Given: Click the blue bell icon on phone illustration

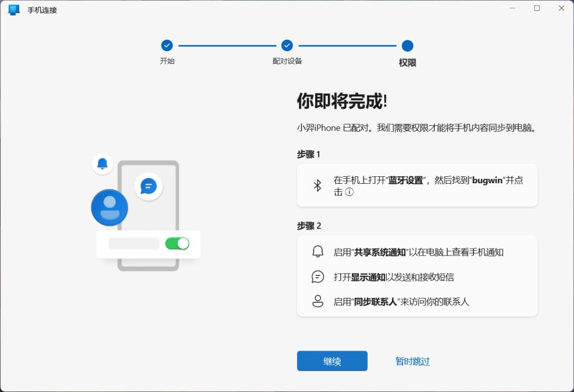Looking at the screenshot, I should click(102, 164).
